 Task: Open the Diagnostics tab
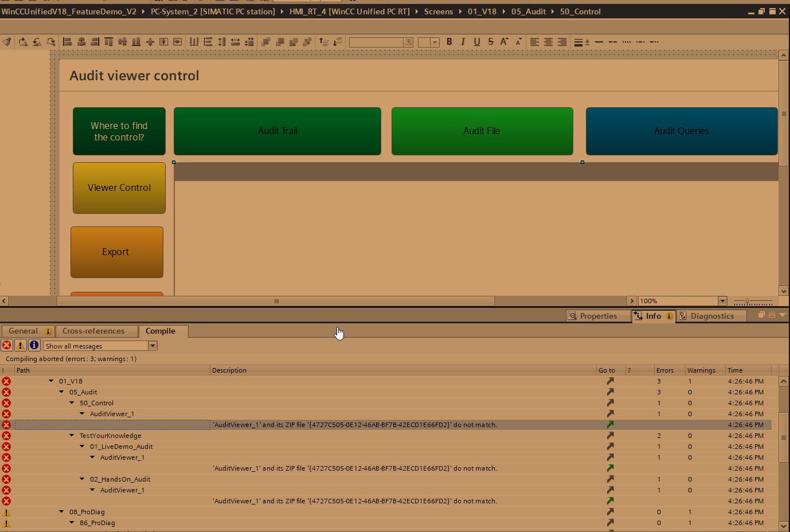click(711, 316)
